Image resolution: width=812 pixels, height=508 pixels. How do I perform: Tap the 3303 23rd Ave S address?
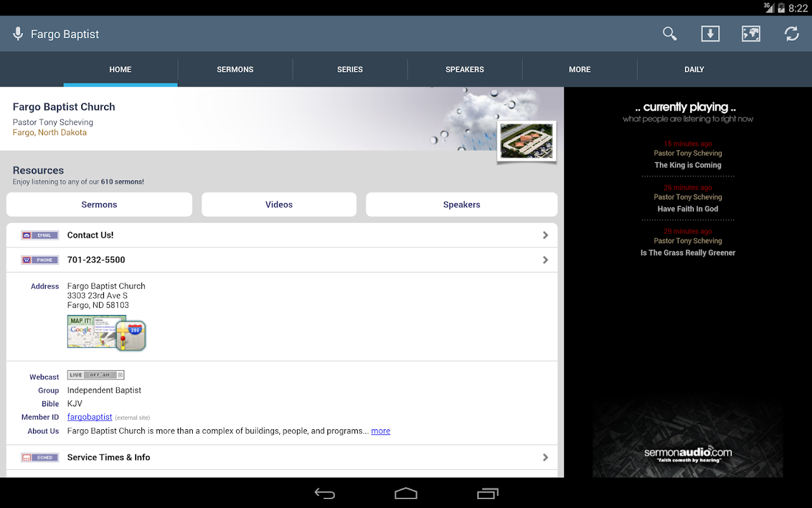point(98,296)
